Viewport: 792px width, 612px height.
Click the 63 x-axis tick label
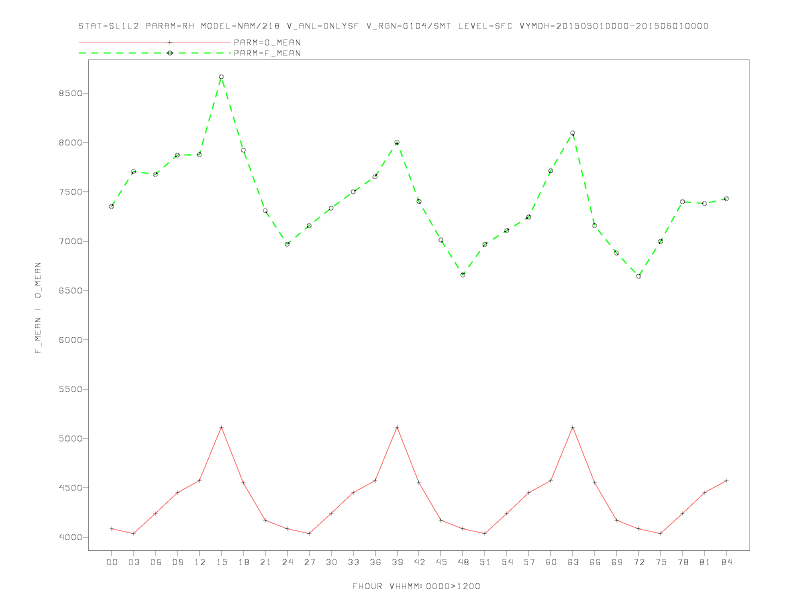tap(573, 562)
